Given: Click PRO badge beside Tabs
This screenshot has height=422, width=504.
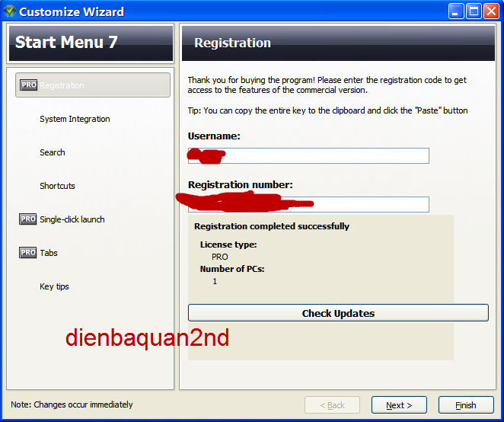Looking at the screenshot, I should click(x=28, y=252).
